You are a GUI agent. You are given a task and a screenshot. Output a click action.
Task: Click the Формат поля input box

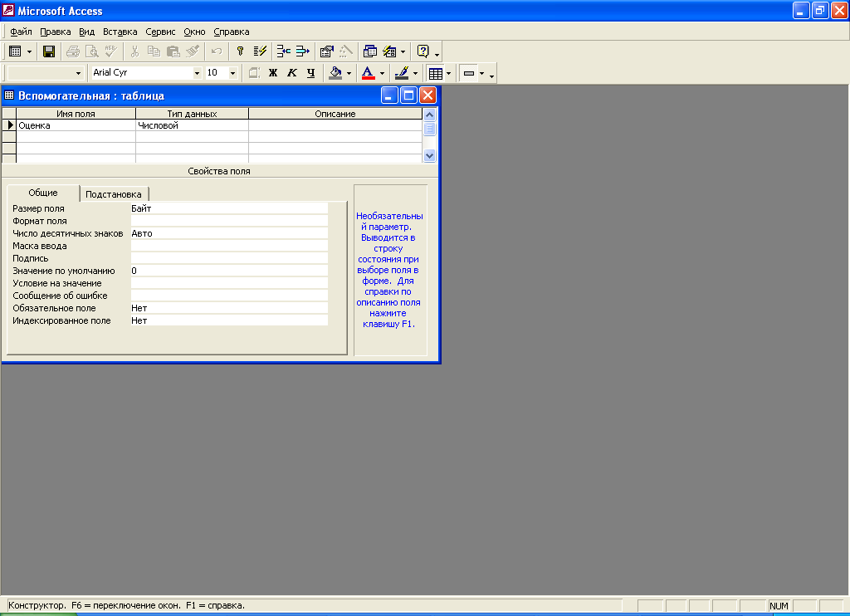(229, 221)
